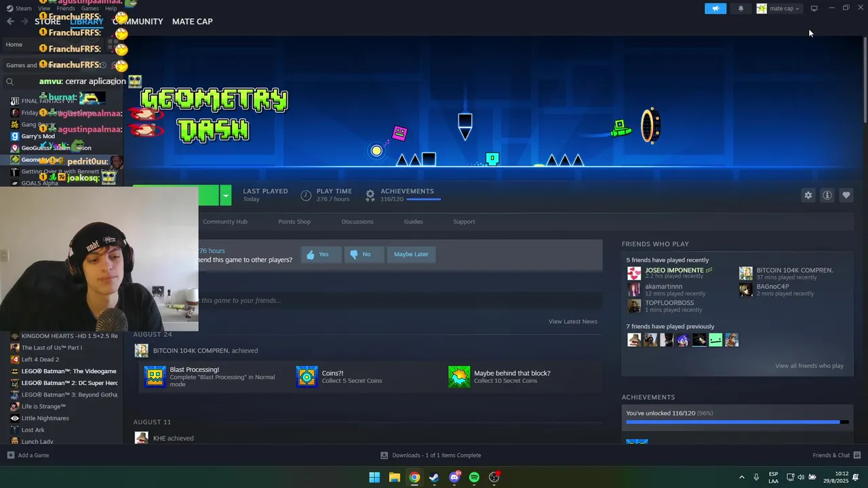
Task: Click the achievements unlocked progress bar
Action: coord(736,422)
